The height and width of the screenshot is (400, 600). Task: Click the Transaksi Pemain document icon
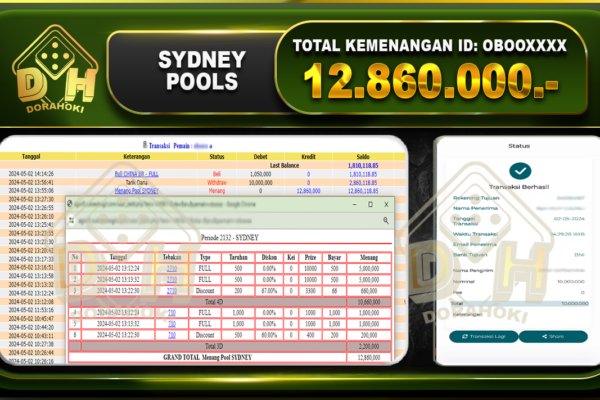[x=145, y=145]
